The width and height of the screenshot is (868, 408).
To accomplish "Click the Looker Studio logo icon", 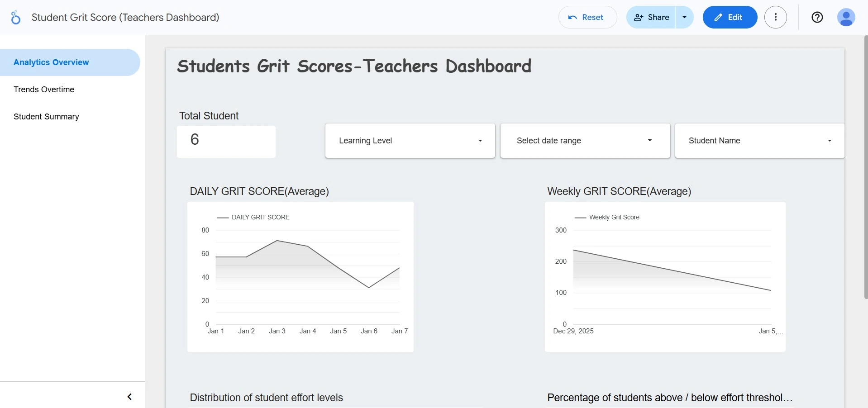I will [15, 18].
